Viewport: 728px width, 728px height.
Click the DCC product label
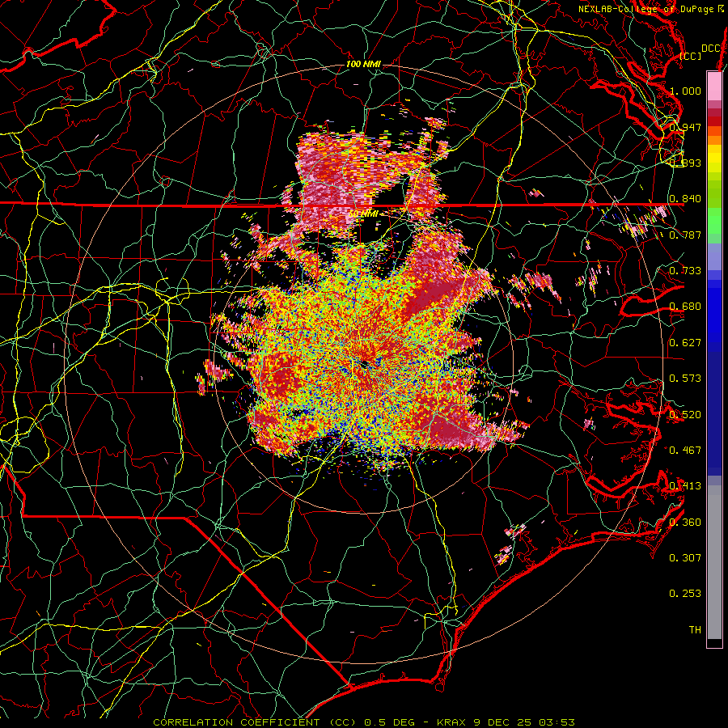[x=711, y=49]
